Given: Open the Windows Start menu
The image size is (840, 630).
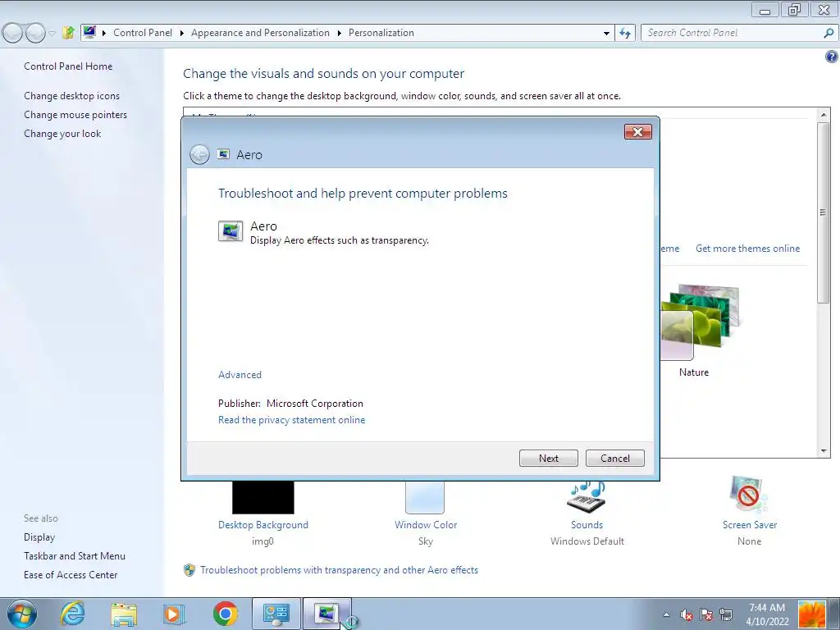Looking at the screenshot, I should (22, 614).
